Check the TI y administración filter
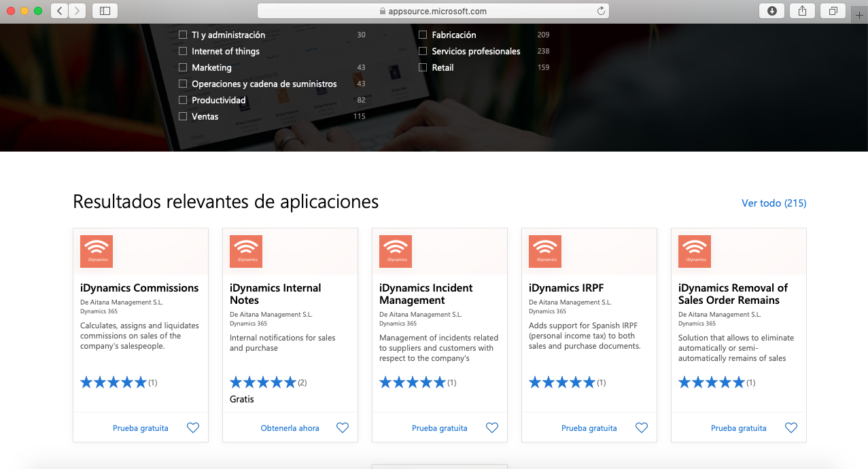868x469 pixels. (x=183, y=35)
